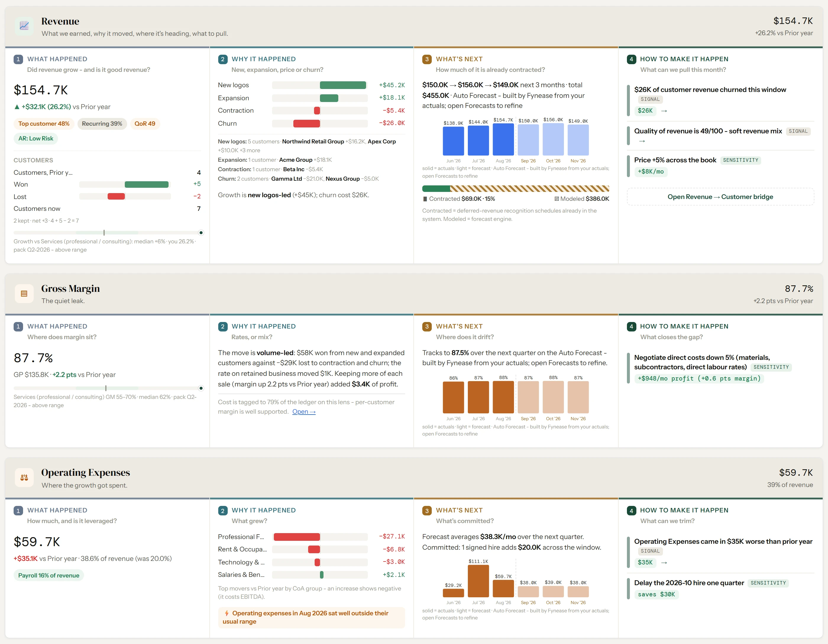Image resolution: width=828 pixels, height=644 pixels.
Task: Click the Salaries & Ben... expense row
Action: [x=311, y=575]
